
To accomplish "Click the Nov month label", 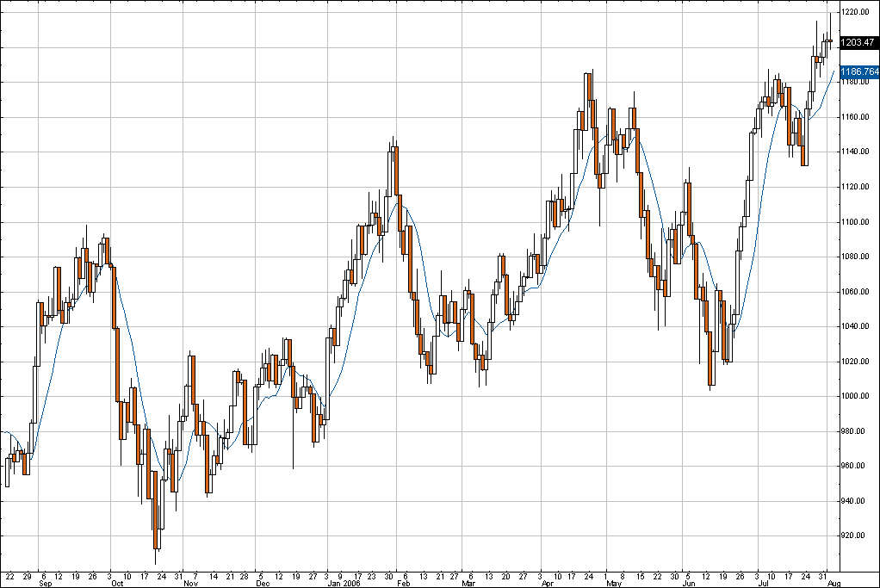I will (x=191, y=584).
